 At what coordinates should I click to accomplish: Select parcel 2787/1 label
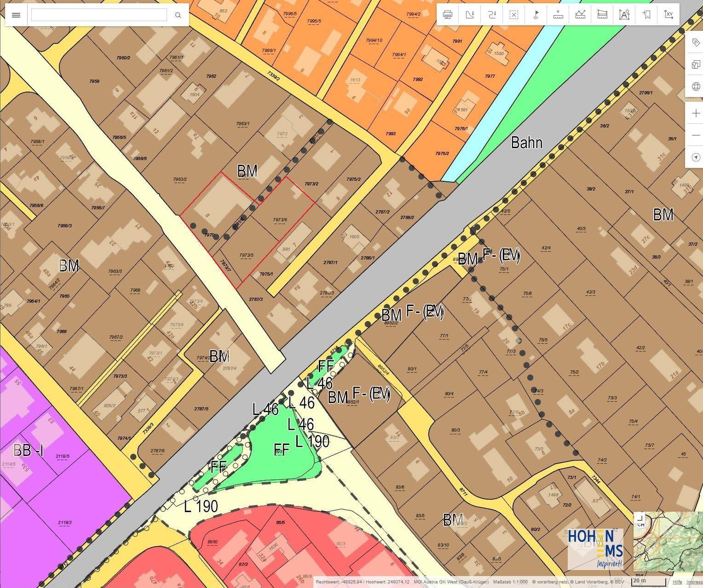[330, 263]
